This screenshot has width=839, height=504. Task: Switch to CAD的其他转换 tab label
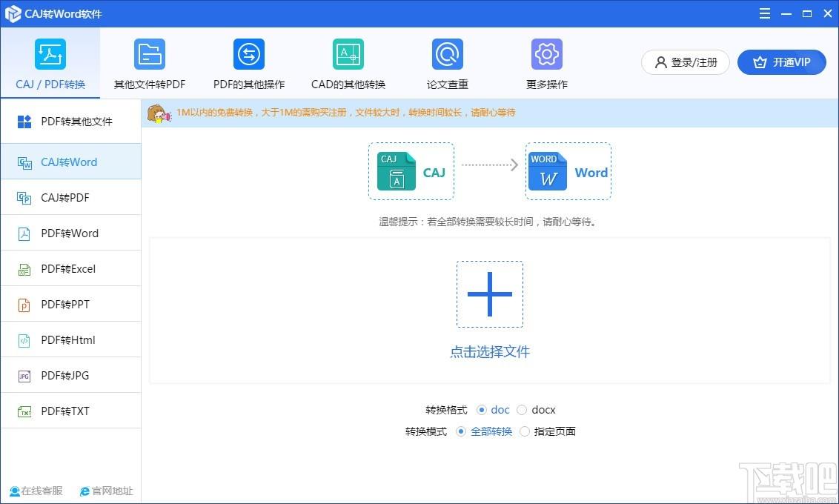coord(348,84)
